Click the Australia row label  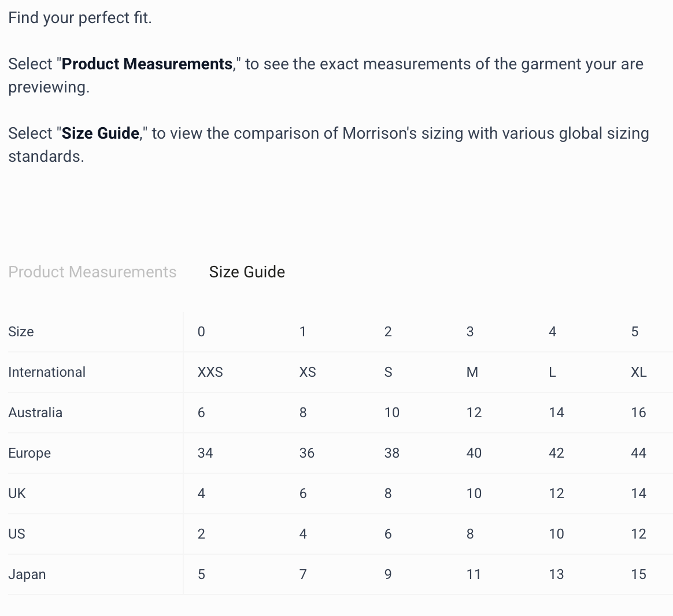pos(35,413)
